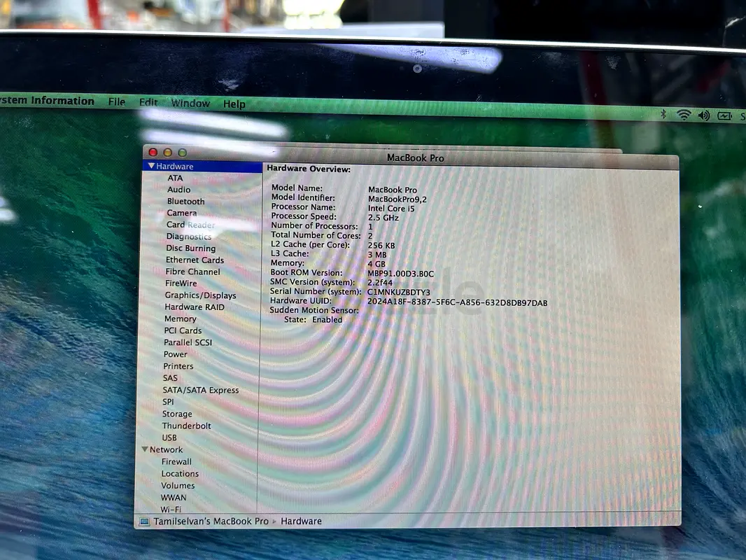Viewport: 746px width, 560px height.
Task: Open the volume menu bar icon
Action: pyautogui.click(x=703, y=115)
